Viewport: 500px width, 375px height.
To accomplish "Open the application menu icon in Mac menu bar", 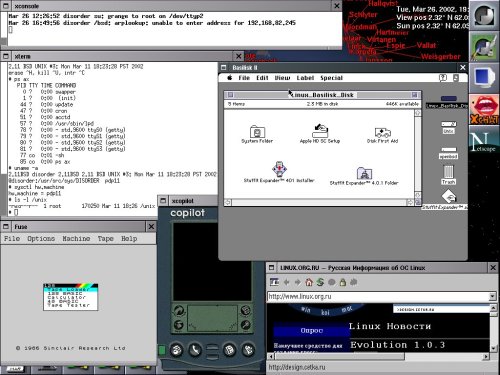I will pyautogui.click(x=456, y=78).
